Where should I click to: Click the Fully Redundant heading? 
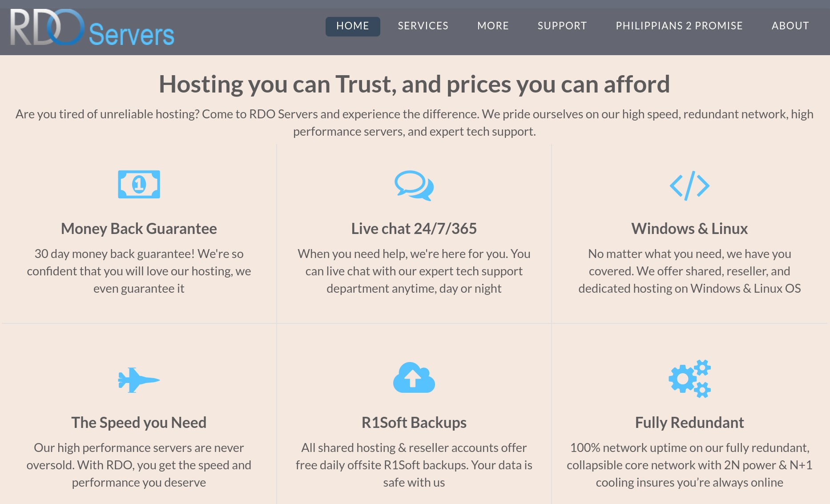(x=689, y=423)
